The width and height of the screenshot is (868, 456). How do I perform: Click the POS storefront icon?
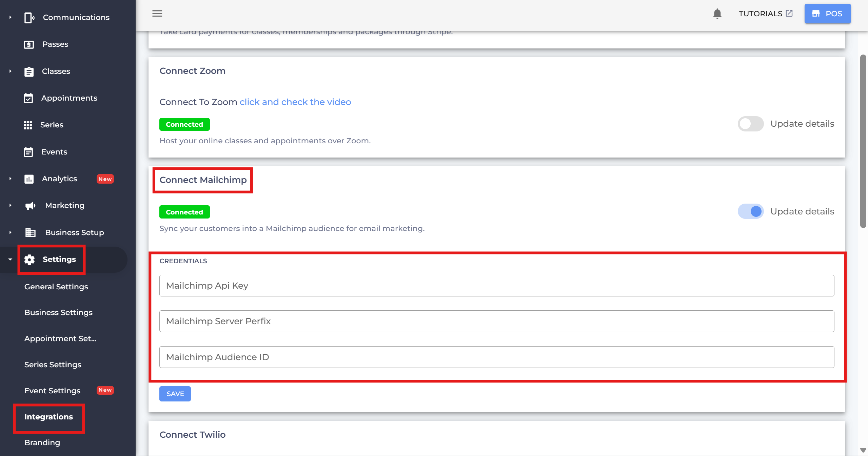(816, 14)
